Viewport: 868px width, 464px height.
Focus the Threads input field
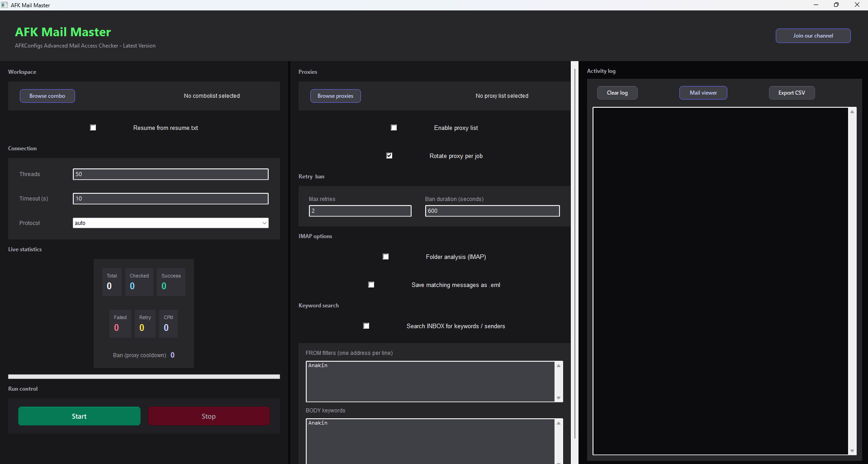(x=171, y=174)
